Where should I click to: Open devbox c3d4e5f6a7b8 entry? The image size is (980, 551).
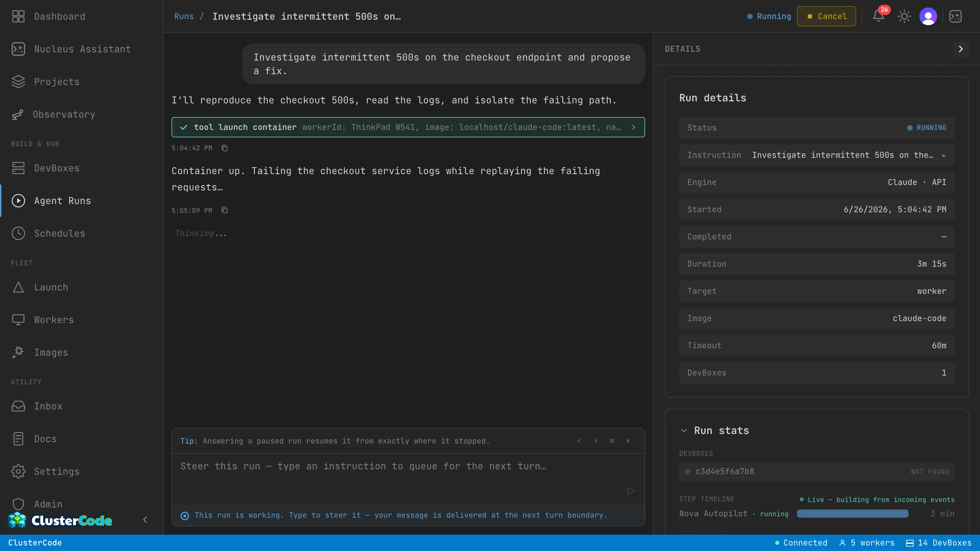point(817,471)
